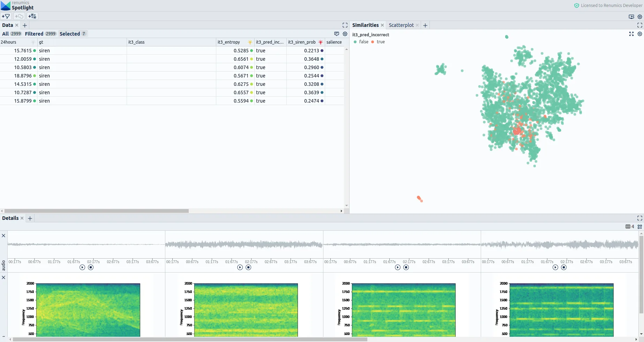Click the Details horizontal scrollbar thumb

pyautogui.click(x=190, y=339)
